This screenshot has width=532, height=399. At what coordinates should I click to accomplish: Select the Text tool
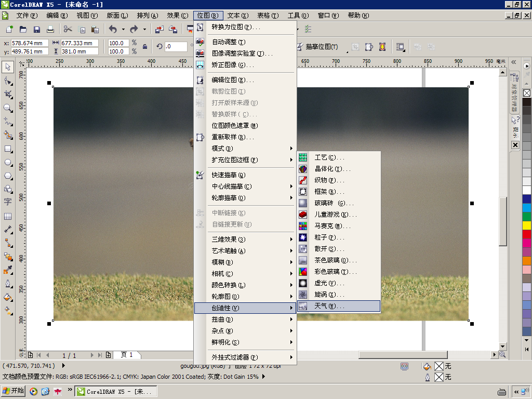7,202
